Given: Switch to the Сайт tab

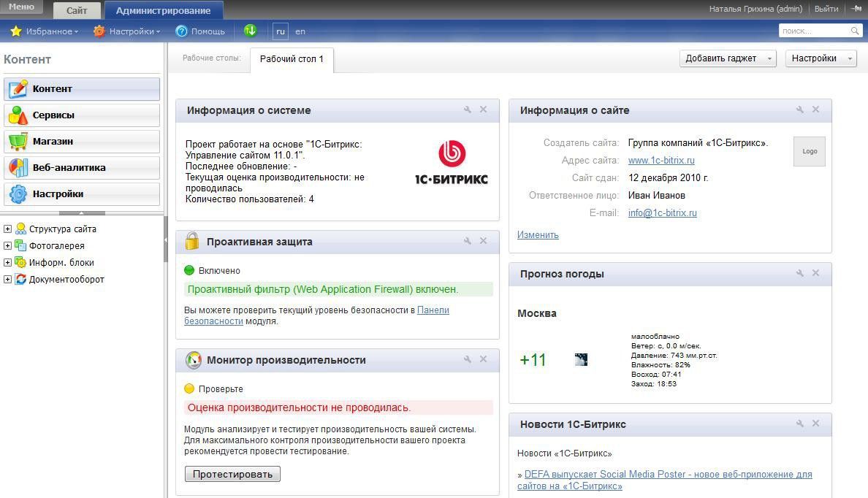Looking at the screenshot, I should [76, 9].
